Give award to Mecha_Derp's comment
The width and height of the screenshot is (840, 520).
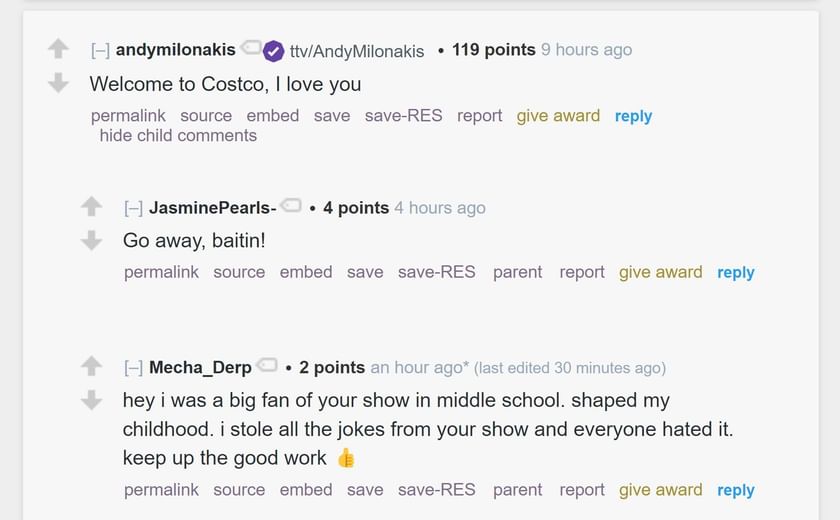point(660,490)
